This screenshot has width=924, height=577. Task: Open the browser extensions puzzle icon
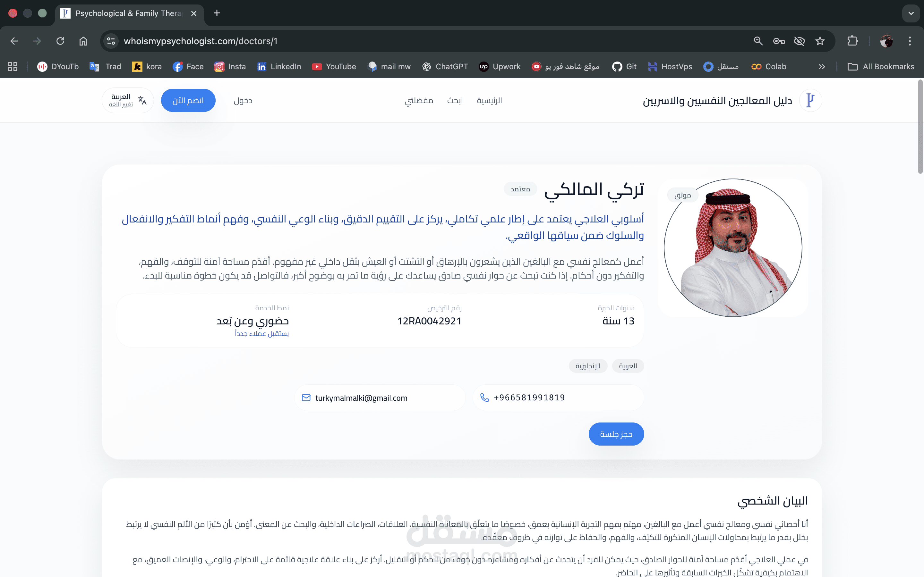point(852,41)
